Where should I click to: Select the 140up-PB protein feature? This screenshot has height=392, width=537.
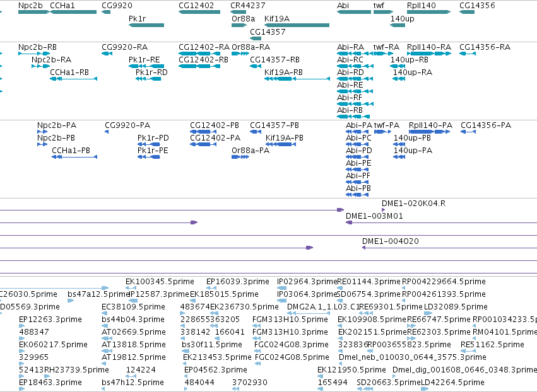(399, 144)
